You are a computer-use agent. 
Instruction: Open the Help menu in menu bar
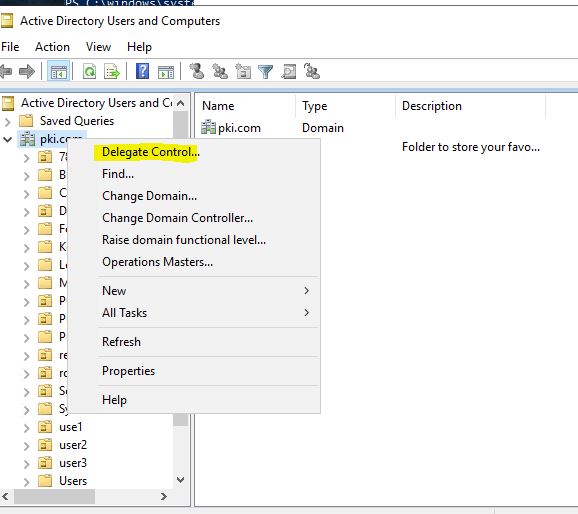coord(139,47)
